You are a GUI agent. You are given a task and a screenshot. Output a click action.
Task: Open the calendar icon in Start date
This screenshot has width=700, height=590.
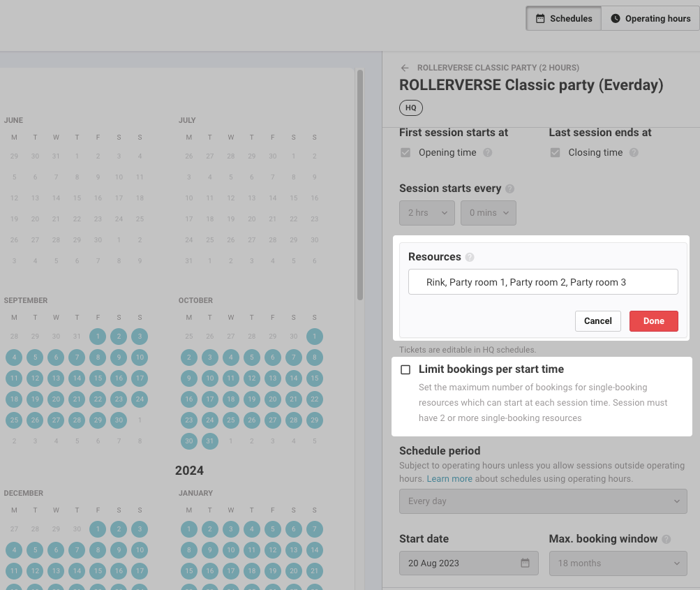pyautogui.click(x=525, y=563)
